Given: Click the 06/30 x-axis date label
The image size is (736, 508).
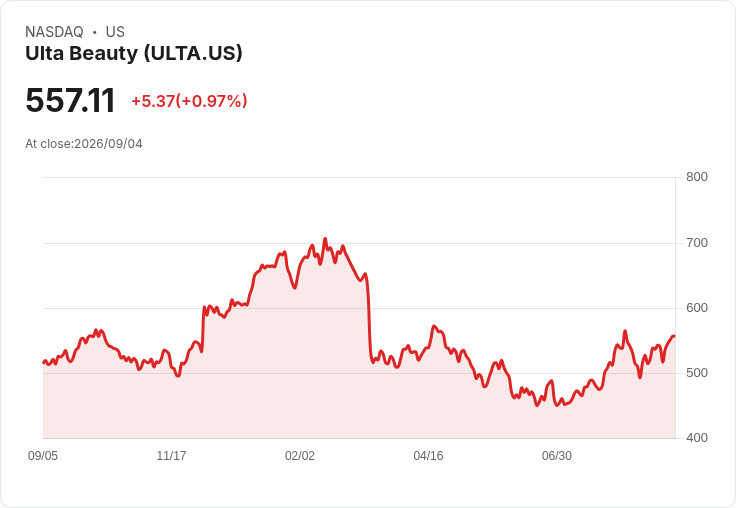Looking at the screenshot, I should coord(557,455).
